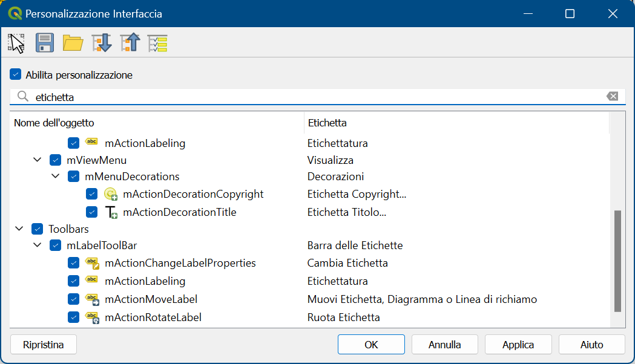Click the 'Visualizza' label cell
635x364 pixels.
(330, 160)
